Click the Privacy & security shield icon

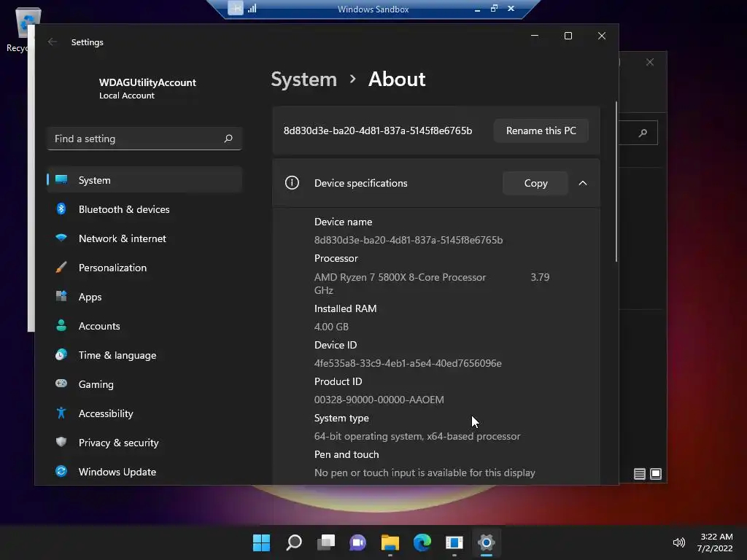61,442
